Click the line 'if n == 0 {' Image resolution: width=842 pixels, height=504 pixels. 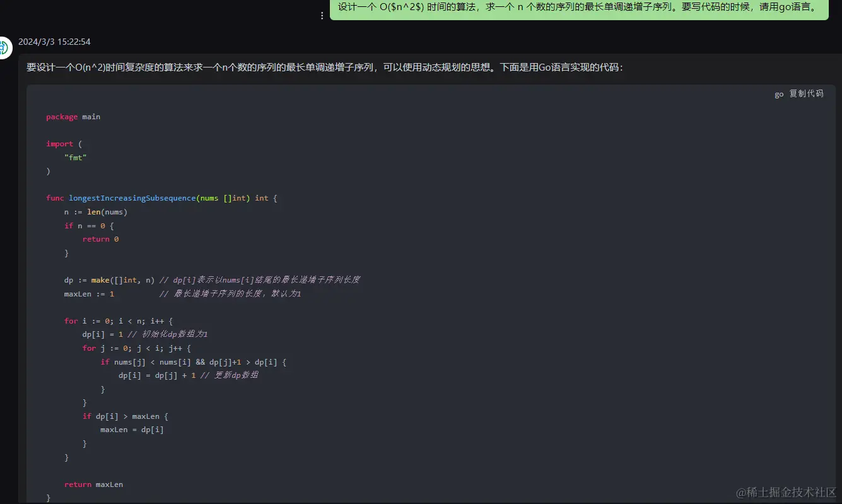click(x=89, y=226)
